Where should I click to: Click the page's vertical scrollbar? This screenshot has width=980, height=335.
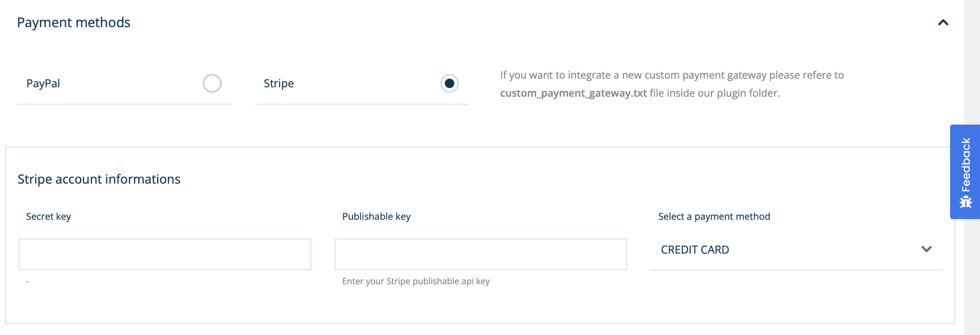point(972,79)
